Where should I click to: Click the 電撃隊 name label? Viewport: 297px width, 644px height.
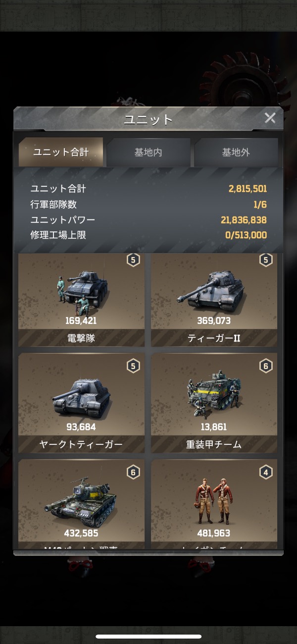(81, 338)
